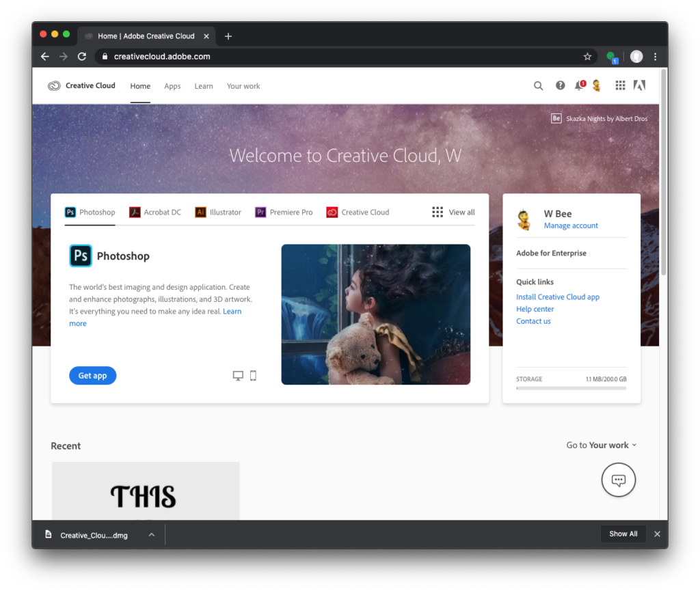Open the app switcher grid icon in header
The height and width of the screenshot is (591, 700).
[x=620, y=85]
